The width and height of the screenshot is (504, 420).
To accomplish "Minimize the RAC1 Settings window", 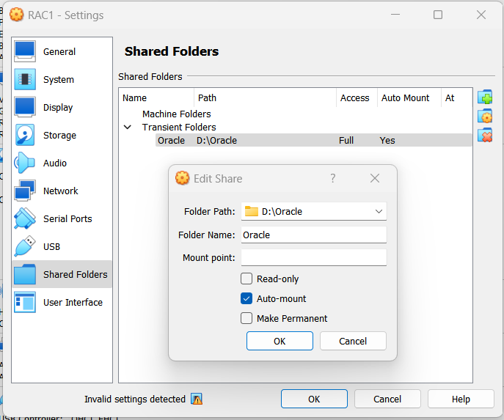I will (395, 15).
